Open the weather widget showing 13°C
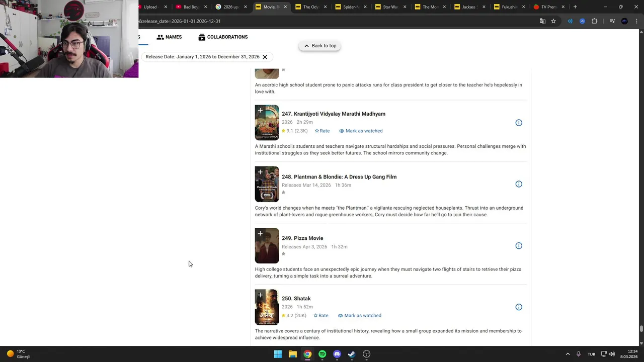 (19, 354)
